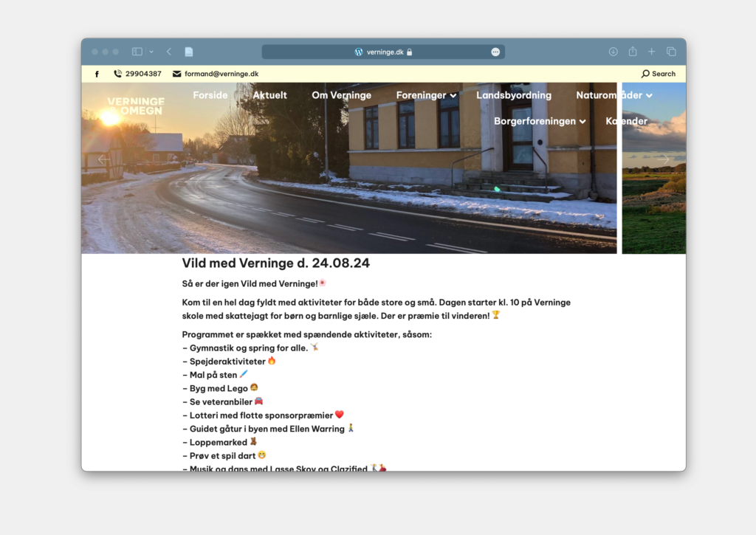Expand the Borgerforeningen dropdown menu

540,121
